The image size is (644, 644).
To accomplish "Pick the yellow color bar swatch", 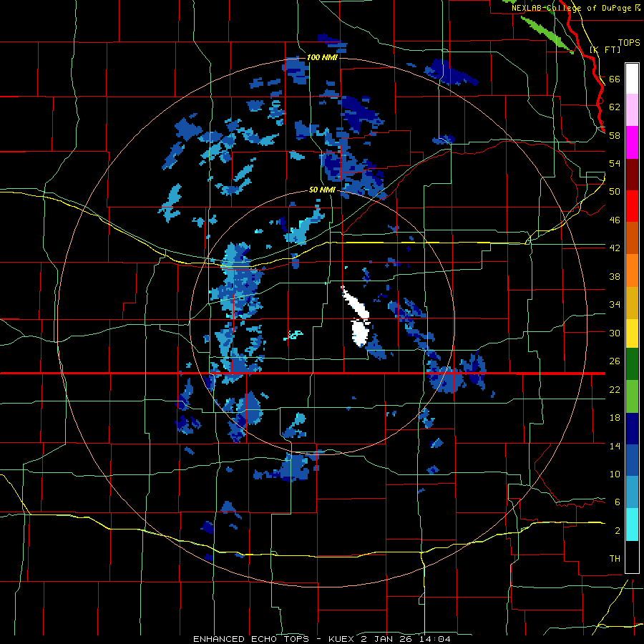I will (x=632, y=333).
